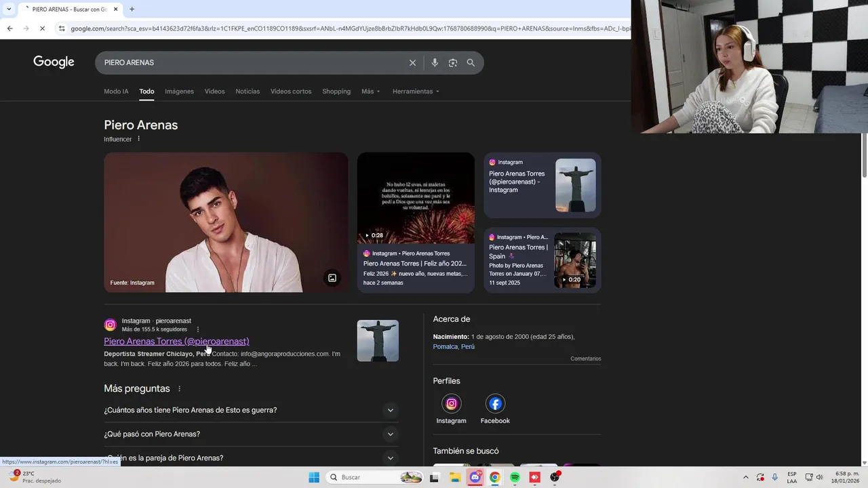Open volume control in system tray
The width and height of the screenshot is (868, 488).
point(820,477)
